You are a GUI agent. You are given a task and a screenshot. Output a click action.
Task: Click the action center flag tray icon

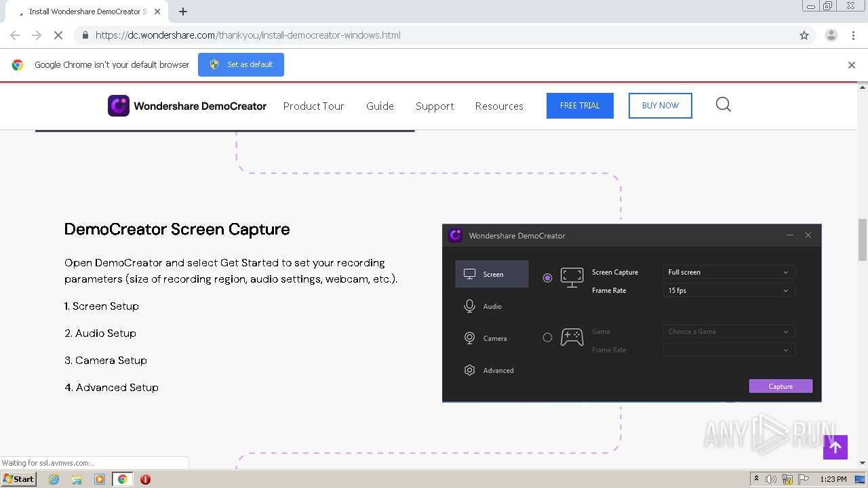coord(804,479)
